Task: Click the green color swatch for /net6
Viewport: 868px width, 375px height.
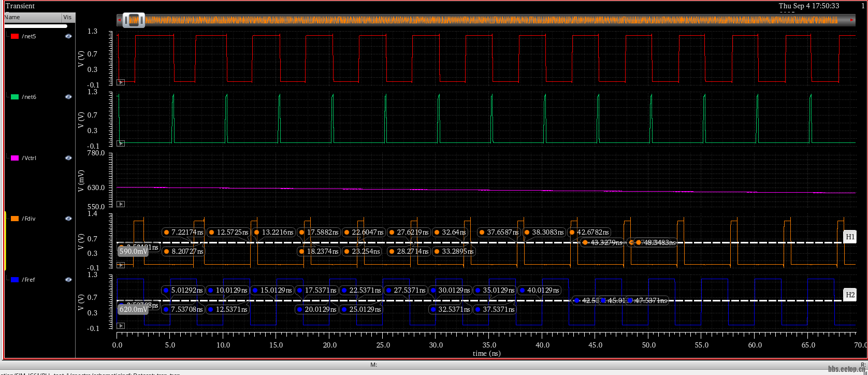Action: (15, 97)
